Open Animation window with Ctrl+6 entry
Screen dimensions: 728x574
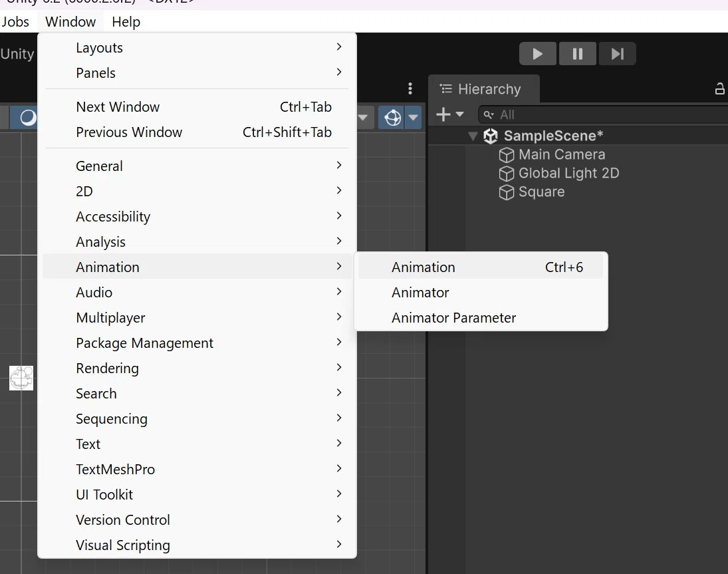tap(481, 267)
